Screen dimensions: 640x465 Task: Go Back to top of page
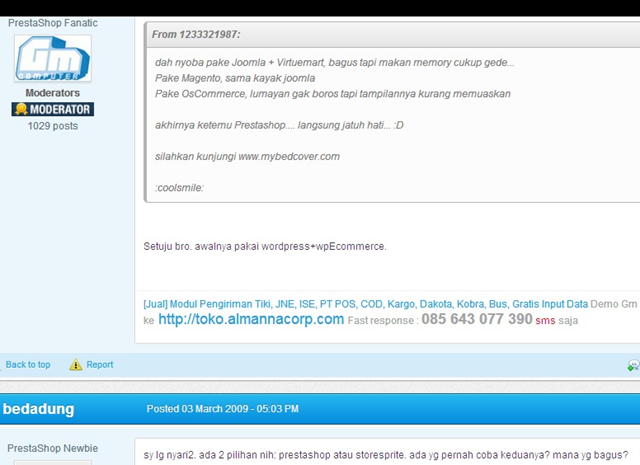pyautogui.click(x=28, y=365)
